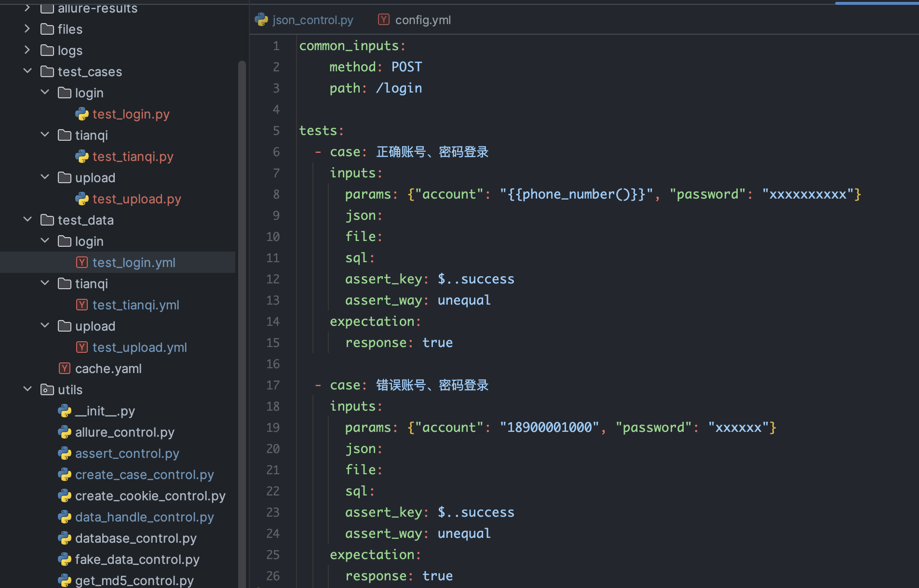Click the test_cases folder icon
The height and width of the screenshot is (588, 919).
point(47,71)
